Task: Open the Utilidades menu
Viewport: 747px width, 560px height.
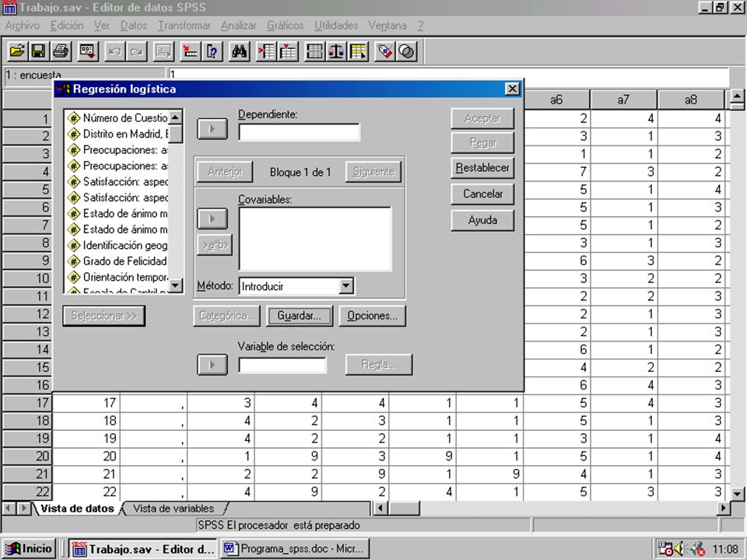Action: tap(336, 25)
